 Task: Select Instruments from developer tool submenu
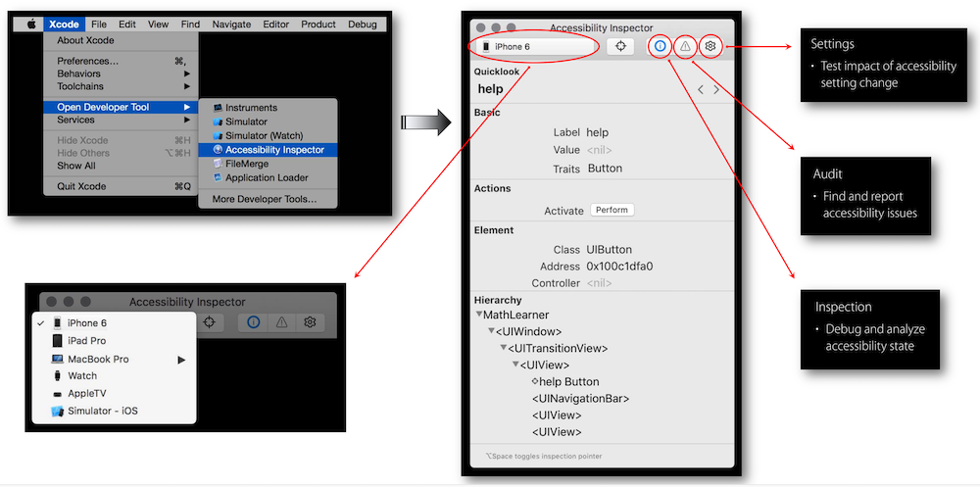pos(251,108)
